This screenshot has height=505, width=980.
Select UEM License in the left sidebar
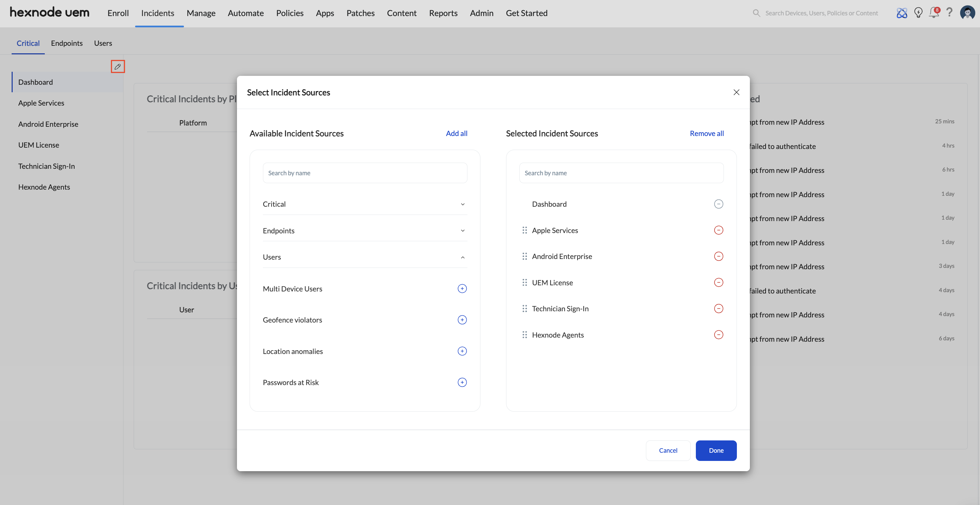[38, 145]
